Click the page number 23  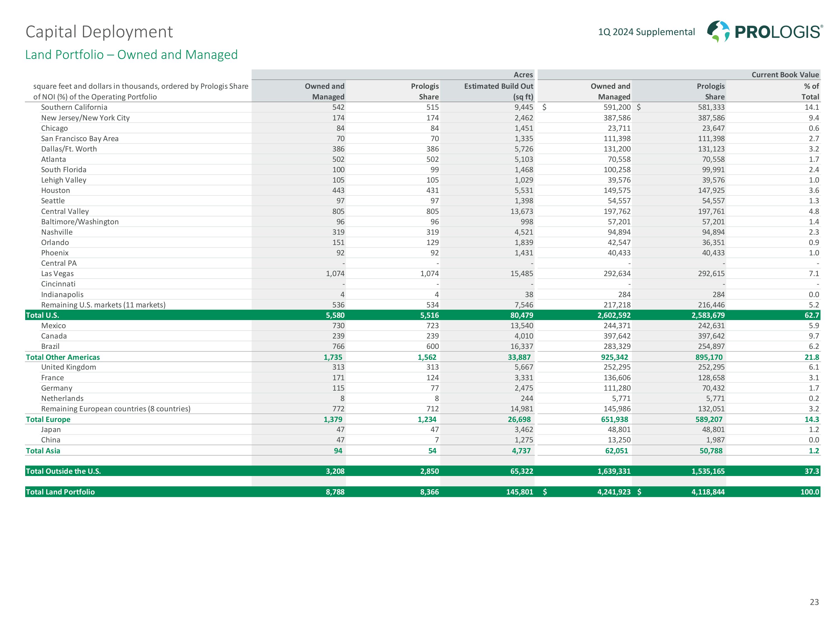coord(814,602)
